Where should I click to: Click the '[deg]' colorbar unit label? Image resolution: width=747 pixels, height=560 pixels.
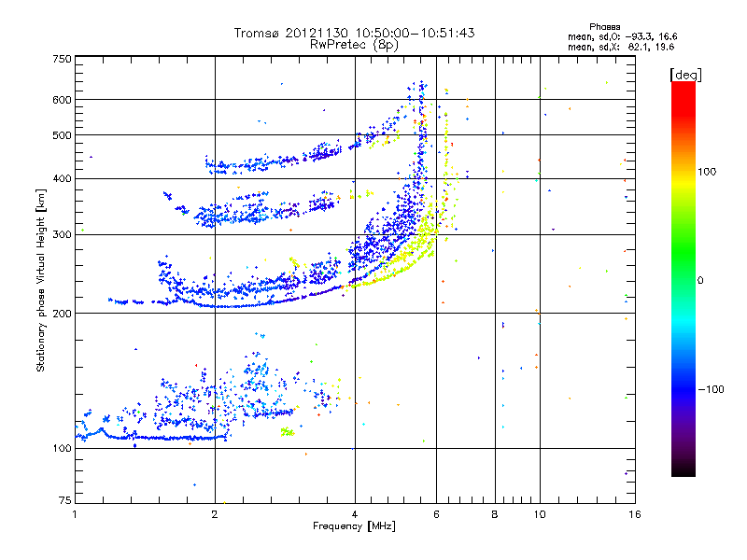(685, 75)
